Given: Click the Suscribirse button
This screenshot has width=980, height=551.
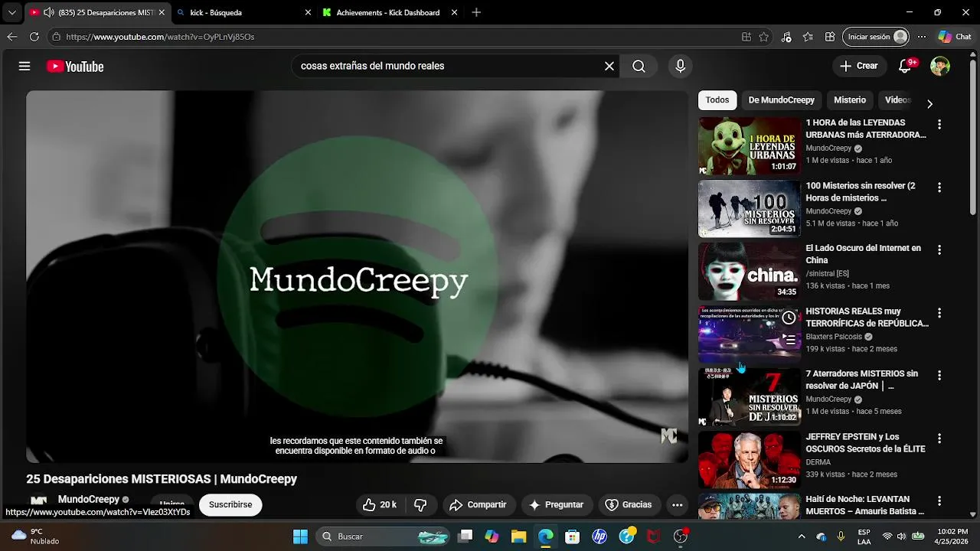Looking at the screenshot, I should point(230,504).
